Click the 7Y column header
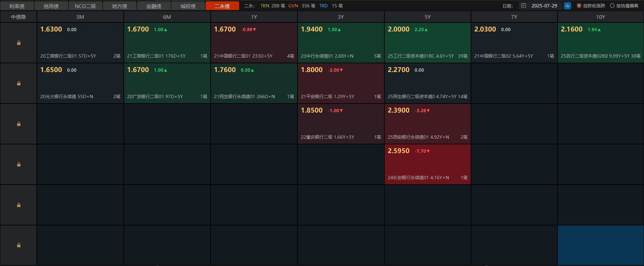This screenshot has width=644, height=266. click(x=514, y=17)
